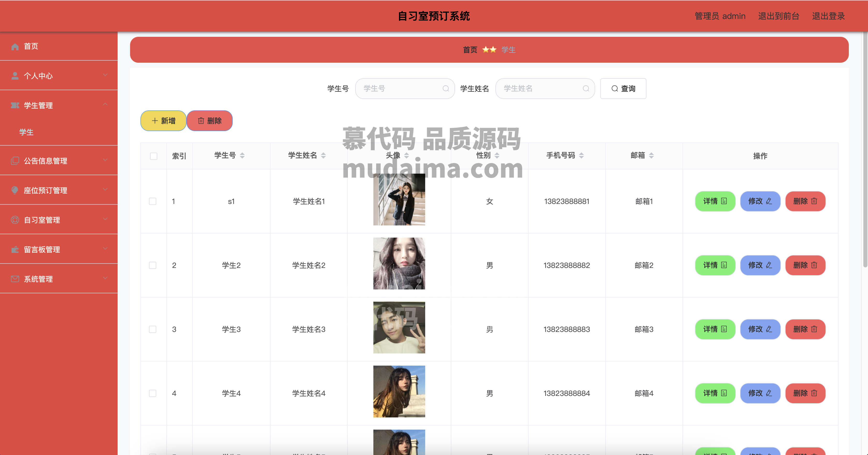Click the double star icon in breadcrumb
Viewport: 868px width, 455px height.
point(489,50)
